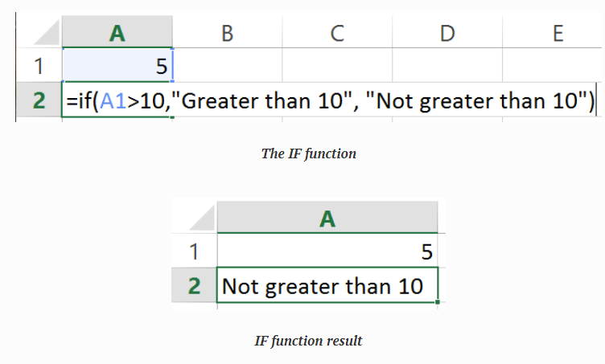Screen dimensions: 605x364
Task: Select the column C header
Action: (337, 33)
